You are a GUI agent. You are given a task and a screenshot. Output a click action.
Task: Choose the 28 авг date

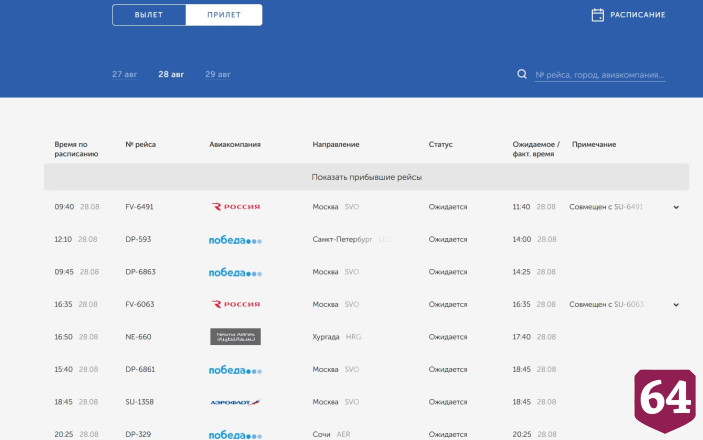point(171,74)
